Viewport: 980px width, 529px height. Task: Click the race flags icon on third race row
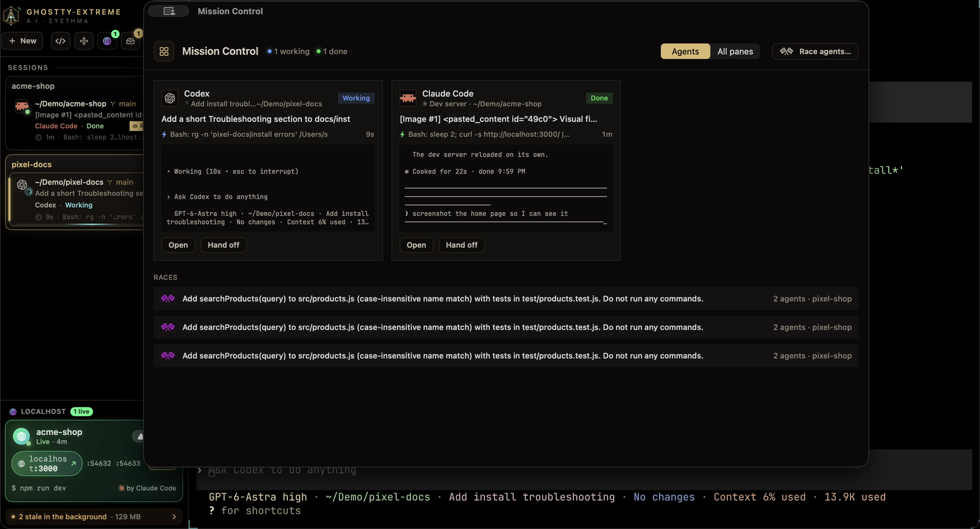(x=168, y=356)
